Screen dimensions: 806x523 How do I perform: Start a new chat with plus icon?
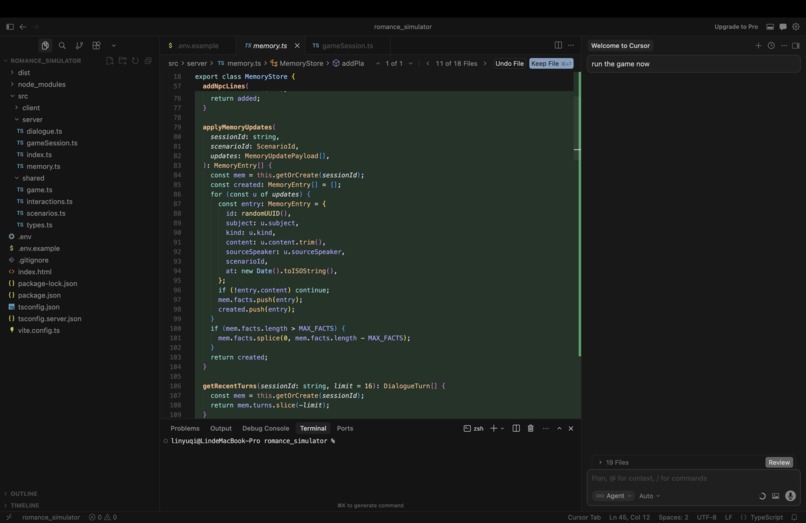[x=758, y=46]
